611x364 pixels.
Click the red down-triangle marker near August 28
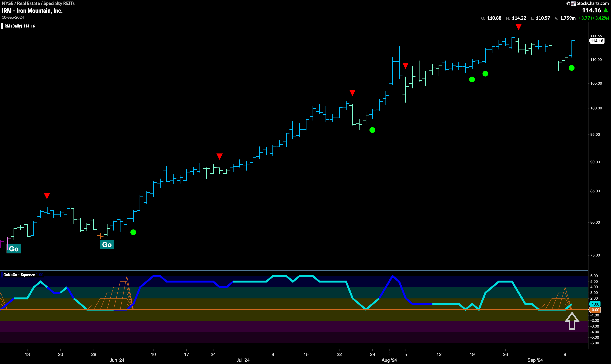[518, 27]
